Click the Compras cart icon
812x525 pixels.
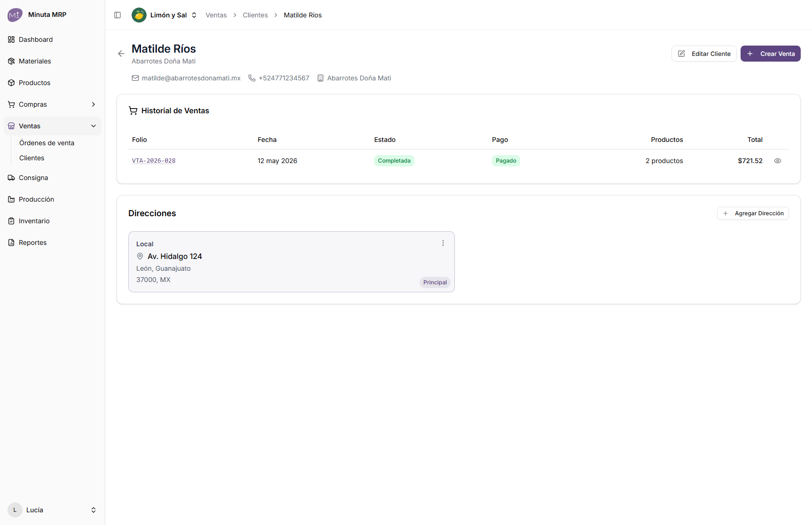click(x=11, y=104)
